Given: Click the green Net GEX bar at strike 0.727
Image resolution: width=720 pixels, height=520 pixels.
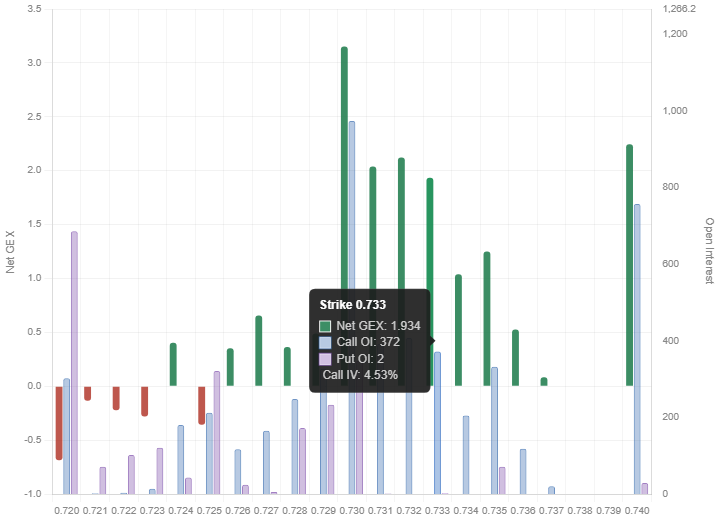Looking at the screenshot, I should click(259, 350).
